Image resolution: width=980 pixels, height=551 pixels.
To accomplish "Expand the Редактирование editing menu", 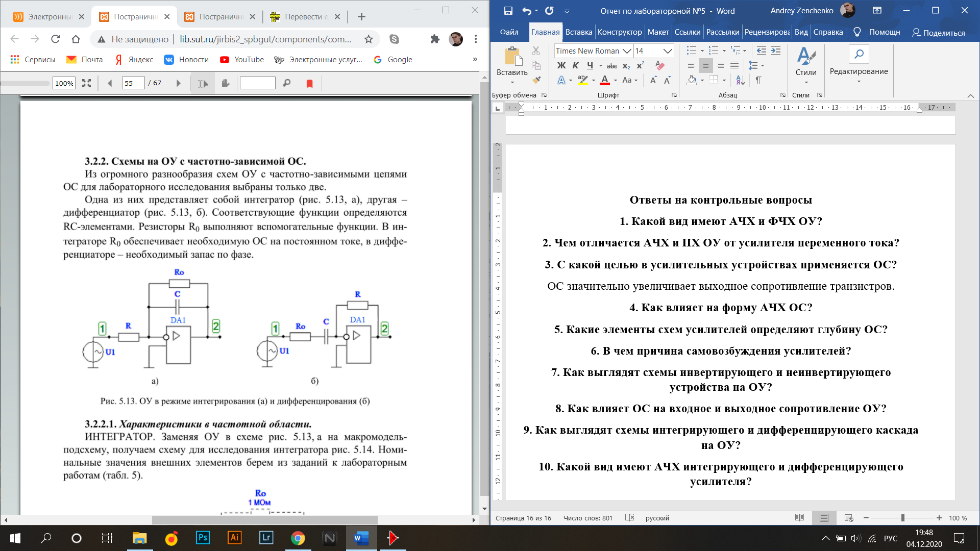I will pyautogui.click(x=859, y=82).
